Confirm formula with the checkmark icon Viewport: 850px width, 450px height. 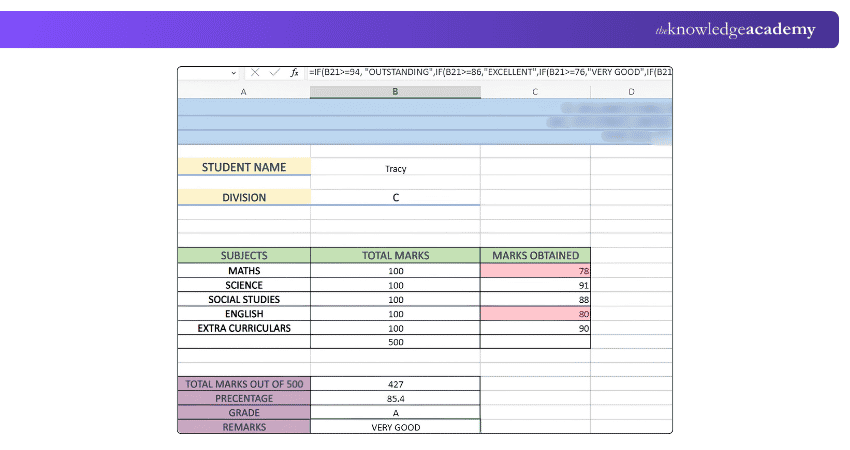coord(275,72)
